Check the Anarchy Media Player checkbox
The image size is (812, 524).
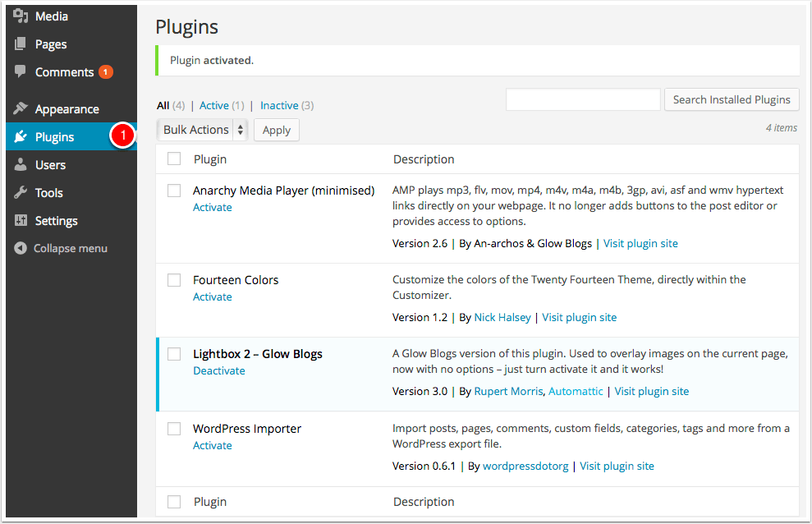point(173,190)
